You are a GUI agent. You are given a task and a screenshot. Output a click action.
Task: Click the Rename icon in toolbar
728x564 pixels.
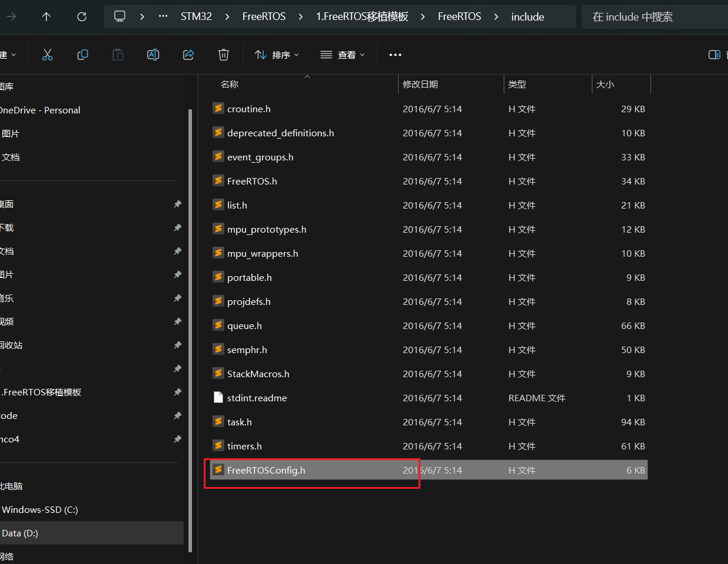(x=153, y=55)
